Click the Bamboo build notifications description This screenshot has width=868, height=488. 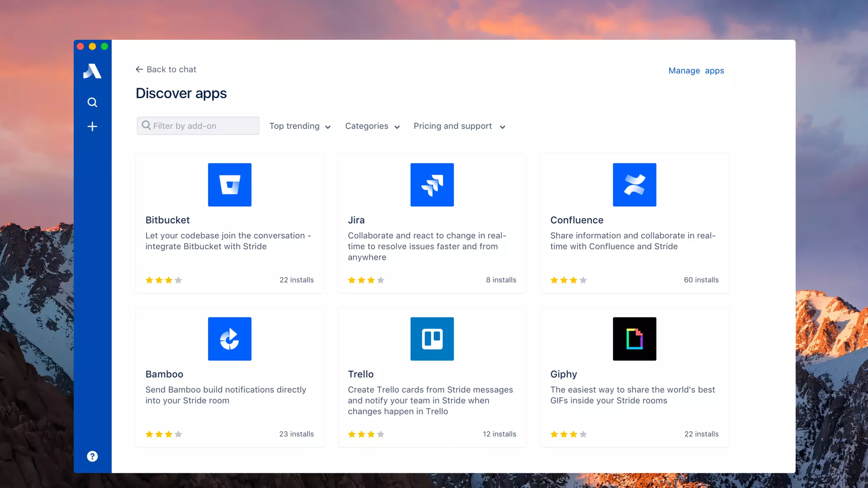pyautogui.click(x=225, y=395)
